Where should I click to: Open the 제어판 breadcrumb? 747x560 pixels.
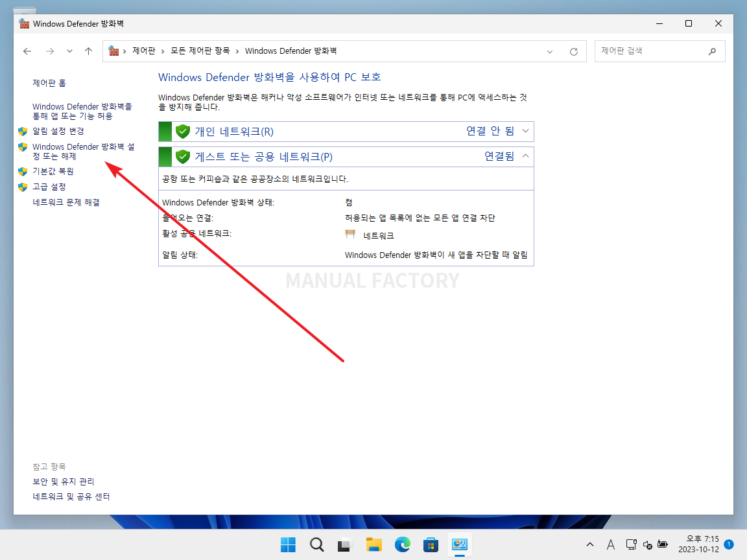tap(144, 51)
